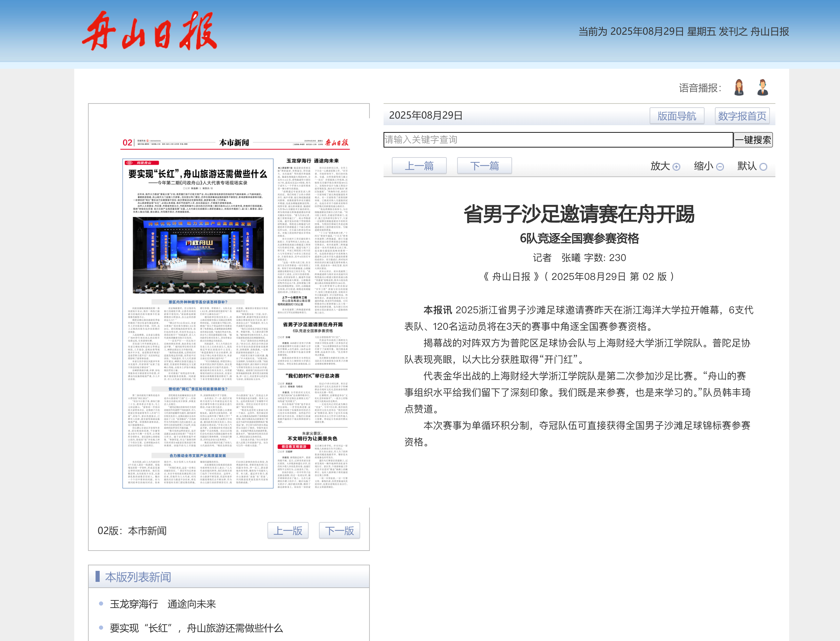Select the 默认 default size circle

[x=763, y=167]
